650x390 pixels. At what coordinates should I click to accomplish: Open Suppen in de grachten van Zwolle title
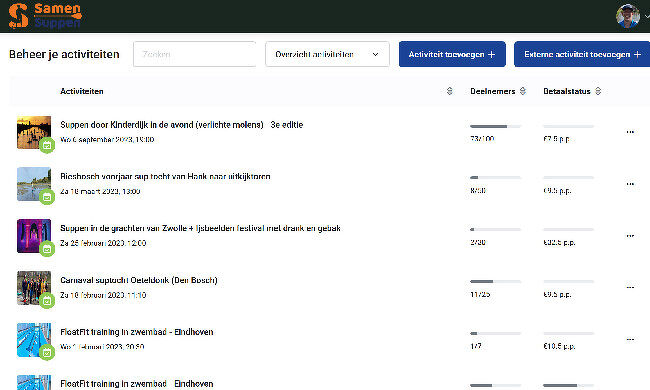[200, 228]
